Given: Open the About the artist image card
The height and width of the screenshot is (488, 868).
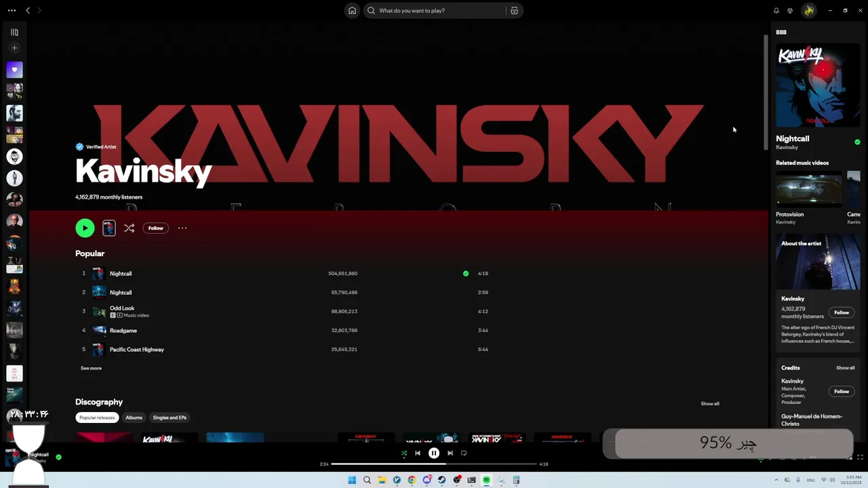Looking at the screenshot, I should (818, 262).
